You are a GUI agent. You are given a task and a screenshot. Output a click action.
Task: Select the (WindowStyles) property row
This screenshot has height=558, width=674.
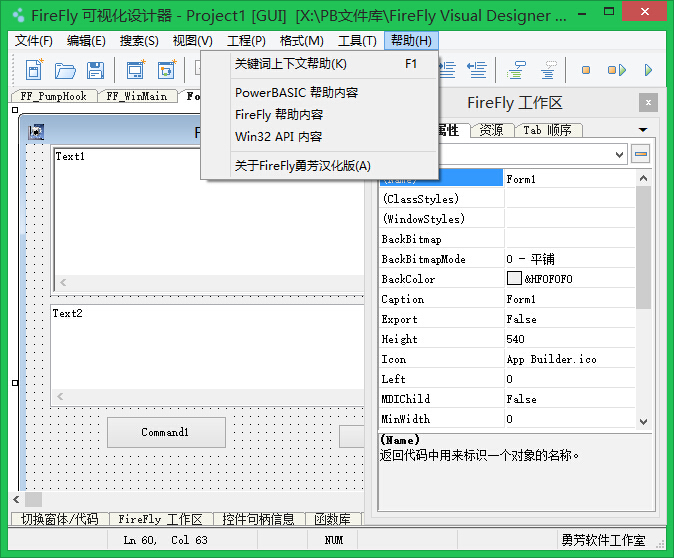507,219
